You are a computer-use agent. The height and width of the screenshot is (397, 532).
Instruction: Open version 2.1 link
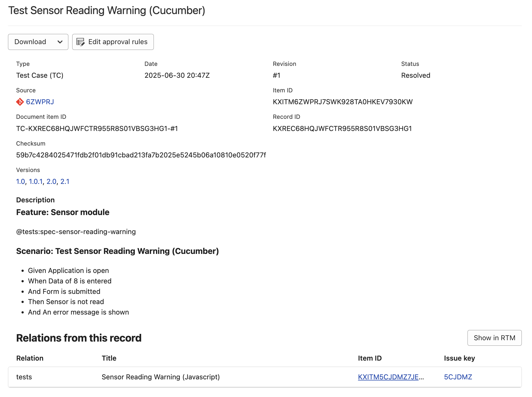[65, 182]
